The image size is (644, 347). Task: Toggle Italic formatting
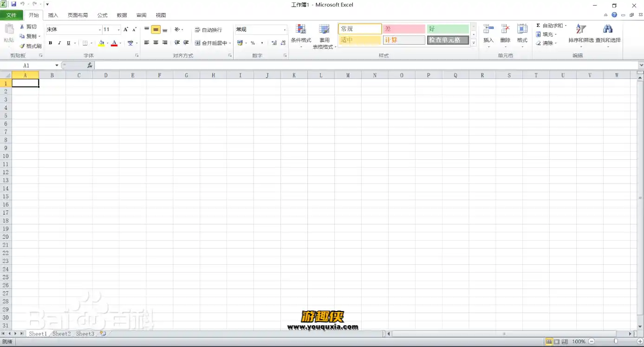pyautogui.click(x=59, y=43)
